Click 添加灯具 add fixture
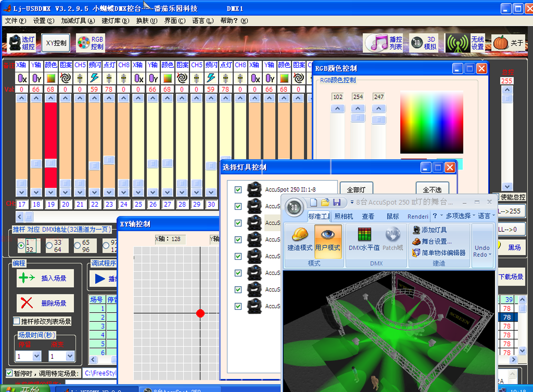Screen dimensions: 533x392 (429, 230)
